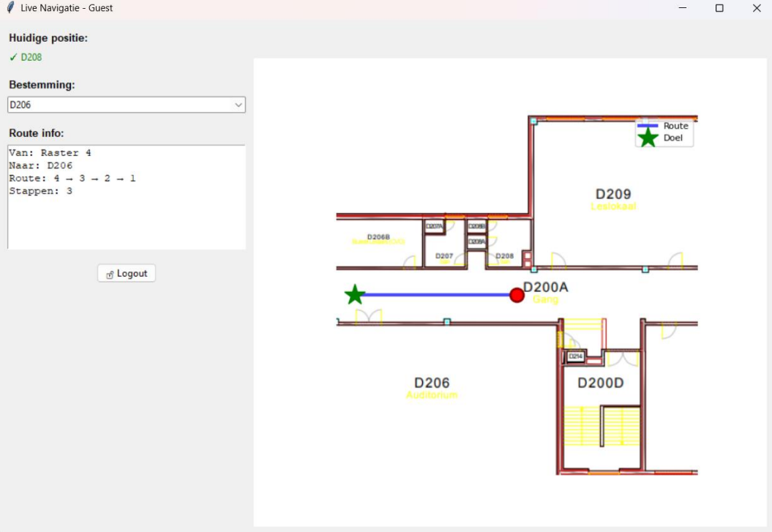
Task: Click the "Doel" legend label on the map
Action: (673, 138)
